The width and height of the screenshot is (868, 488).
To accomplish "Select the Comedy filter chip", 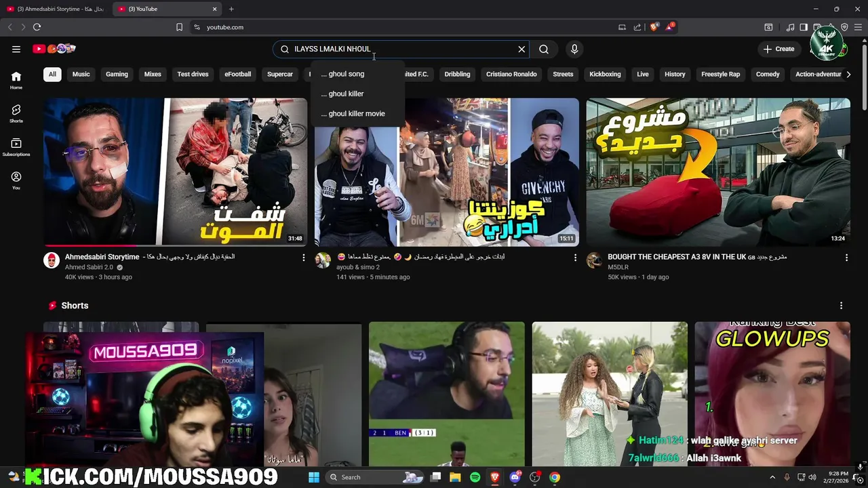I will coord(768,74).
